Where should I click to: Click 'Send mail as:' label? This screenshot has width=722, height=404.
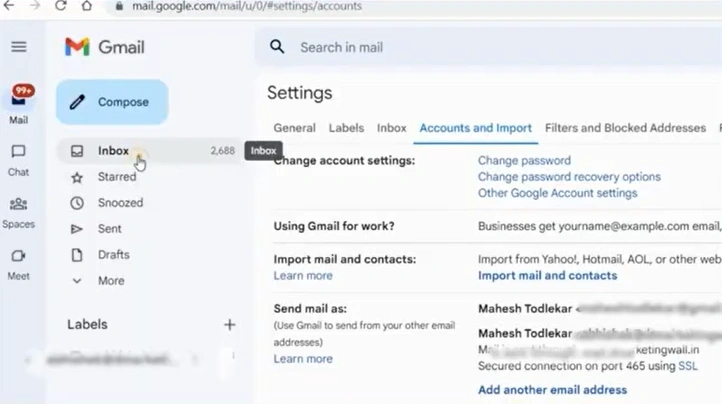(x=310, y=309)
